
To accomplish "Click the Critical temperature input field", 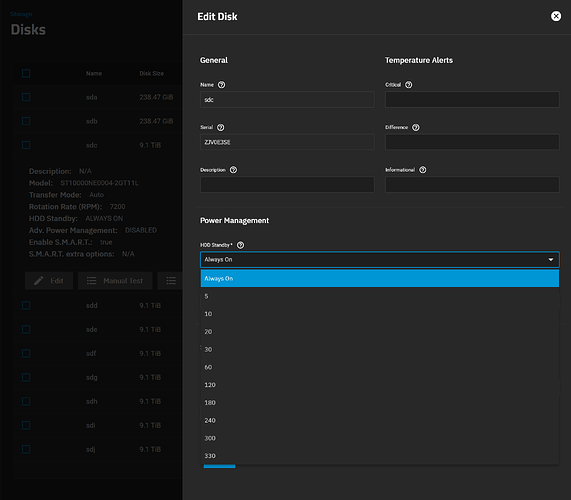I will click(472, 99).
